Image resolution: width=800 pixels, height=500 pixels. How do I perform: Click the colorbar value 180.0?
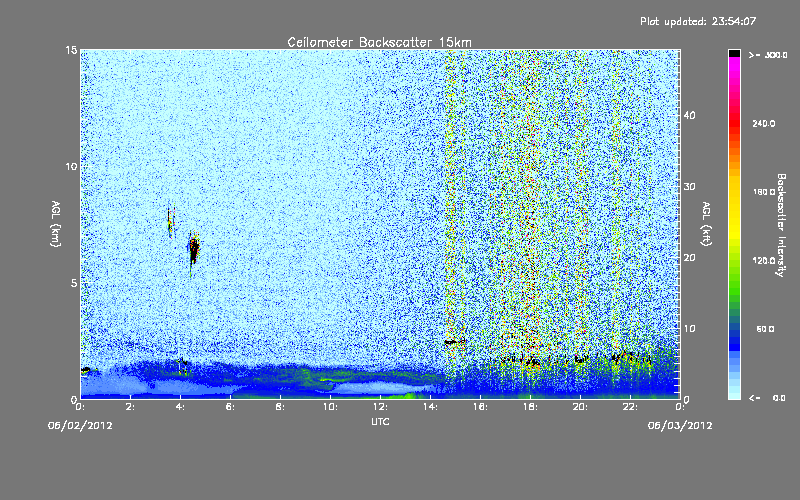pyautogui.click(x=763, y=192)
